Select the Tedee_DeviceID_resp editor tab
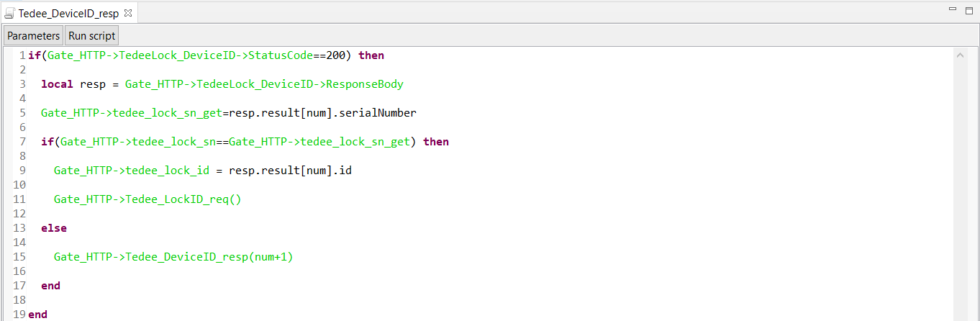 point(69,13)
